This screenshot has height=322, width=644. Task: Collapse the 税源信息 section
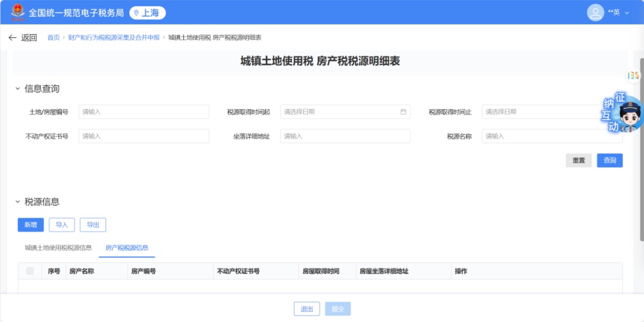pos(18,202)
